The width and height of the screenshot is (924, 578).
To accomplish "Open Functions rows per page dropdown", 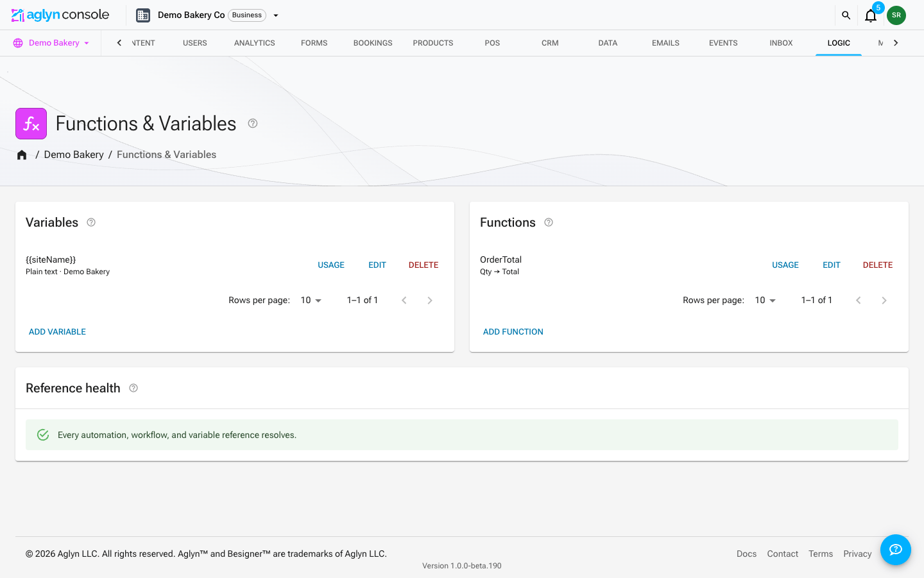I will (x=766, y=301).
